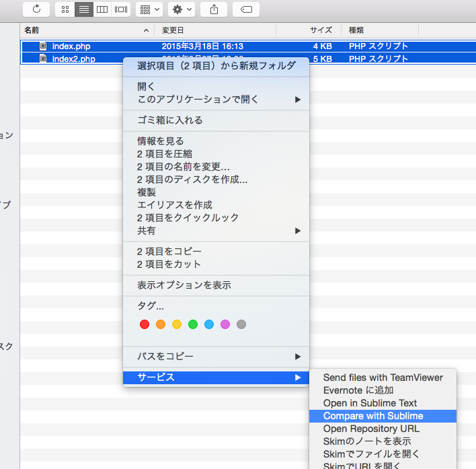
Task: Click the index.php file icon
Action: click(x=43, y=46)
